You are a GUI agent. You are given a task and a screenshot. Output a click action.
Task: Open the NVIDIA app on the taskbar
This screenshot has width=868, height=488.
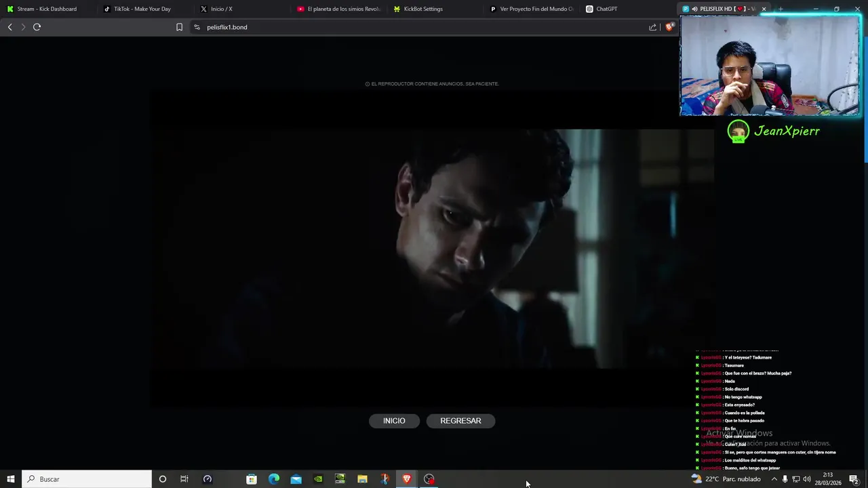(318, 479)
